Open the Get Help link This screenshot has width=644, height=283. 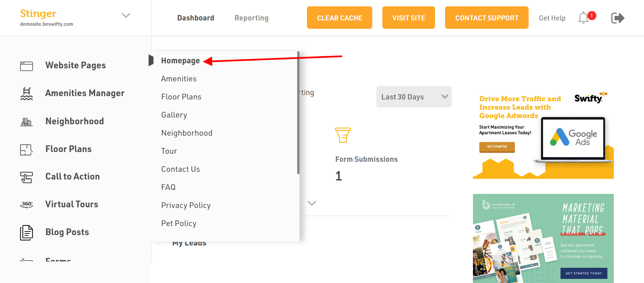click(552, 18)
